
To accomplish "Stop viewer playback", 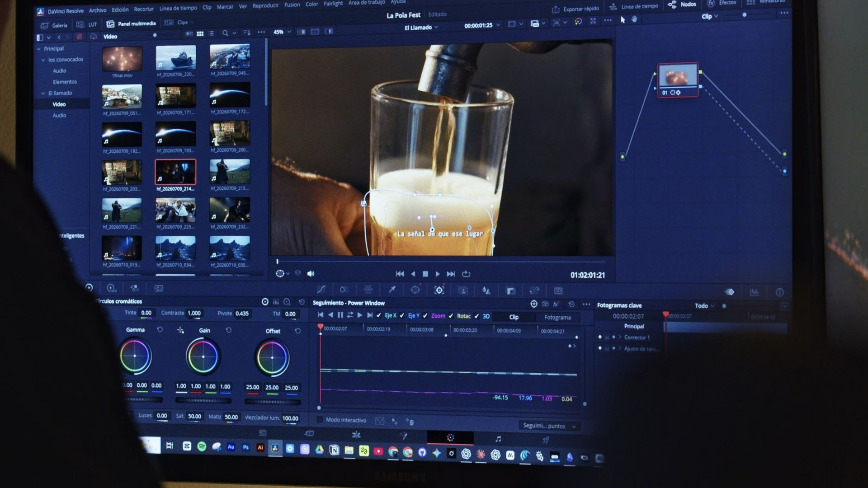I will point(425,274).
